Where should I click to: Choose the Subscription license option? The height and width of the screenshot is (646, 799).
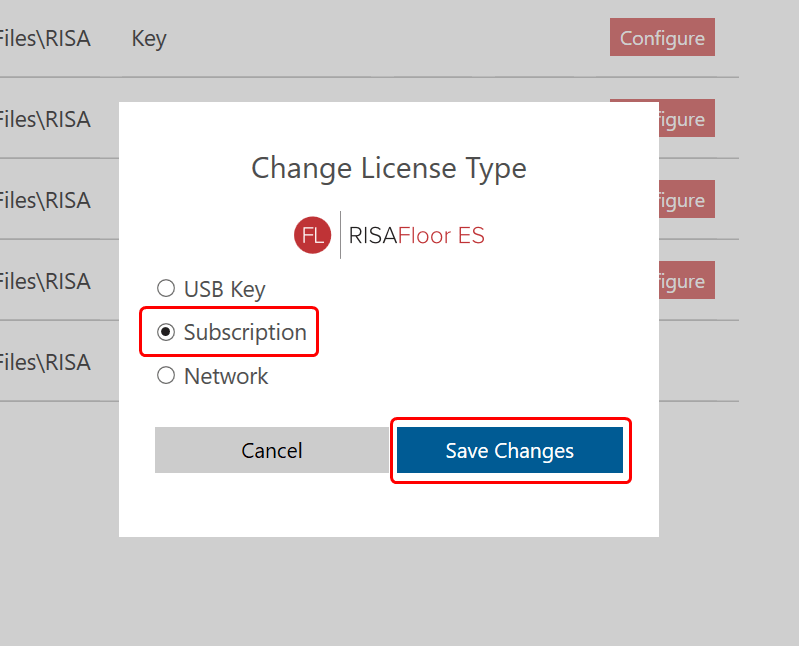click(166, 332)
